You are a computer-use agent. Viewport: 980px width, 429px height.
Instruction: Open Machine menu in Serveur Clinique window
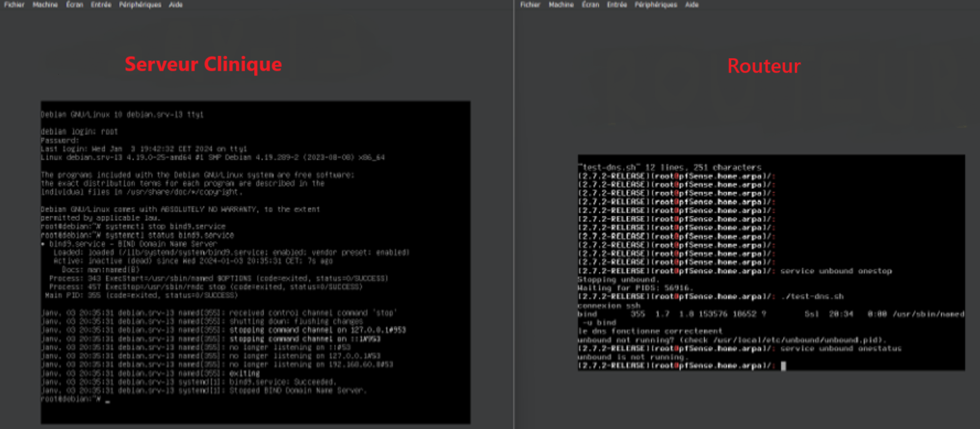45,5
